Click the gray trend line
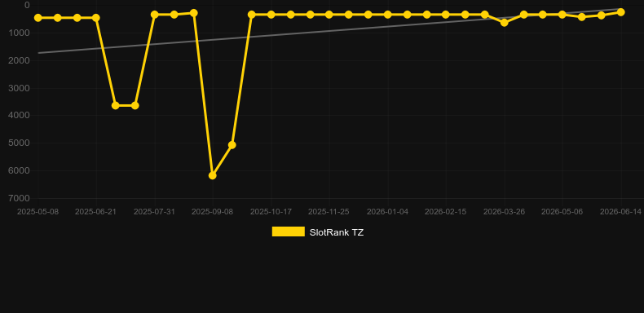Screen dimensions: 644x313 pos(329,31)
